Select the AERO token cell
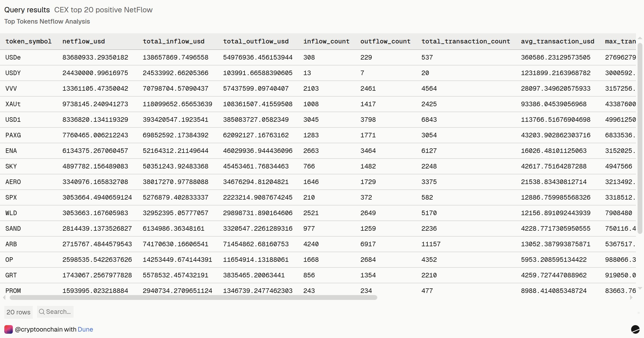The height and width of the screenshot is (338, 644). pos(13,182)
